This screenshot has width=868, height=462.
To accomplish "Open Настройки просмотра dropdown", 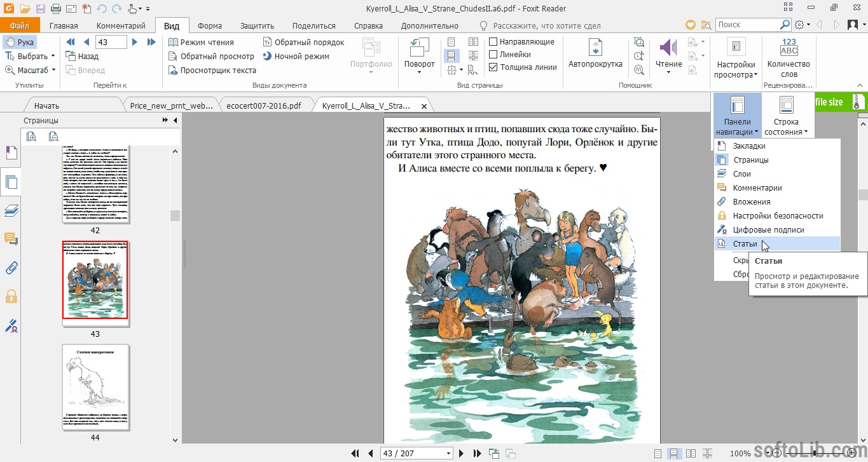I will pos(736,58).
